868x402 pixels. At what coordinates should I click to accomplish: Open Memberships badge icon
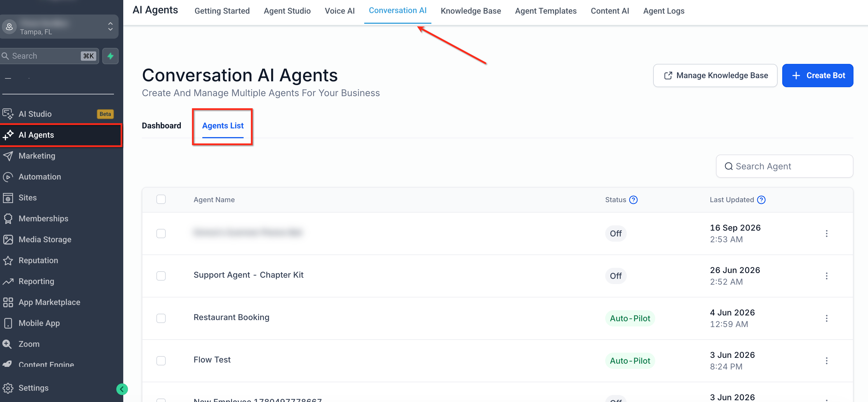click(8, 218)
